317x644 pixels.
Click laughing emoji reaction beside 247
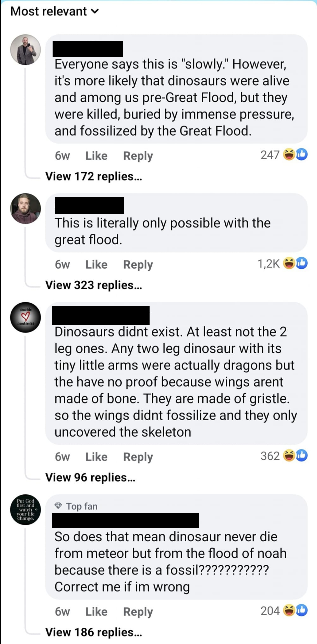(289, 154)
